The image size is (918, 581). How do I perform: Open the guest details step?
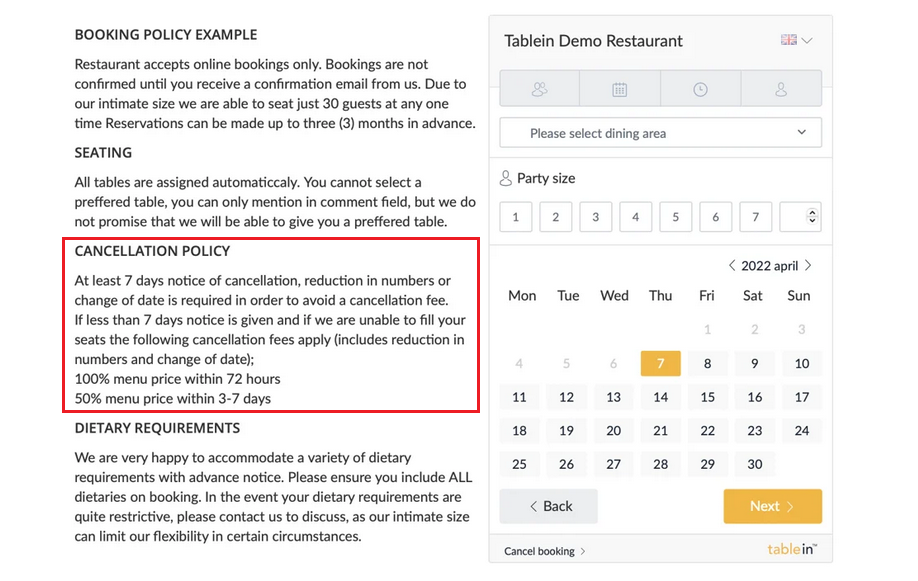[x=781, y=89]
